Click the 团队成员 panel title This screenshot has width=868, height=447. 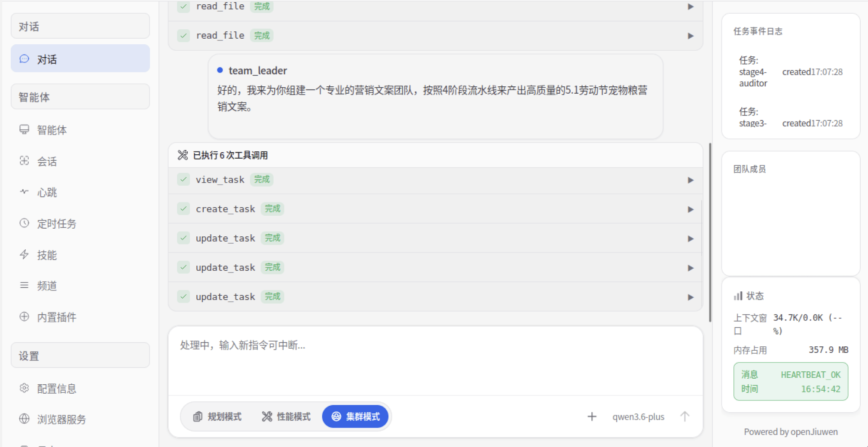pos(749,169)
